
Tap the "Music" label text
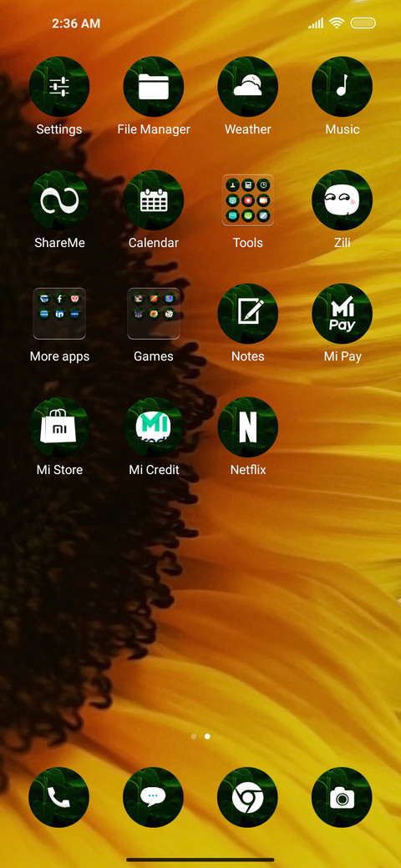click(x=343, y=129)
